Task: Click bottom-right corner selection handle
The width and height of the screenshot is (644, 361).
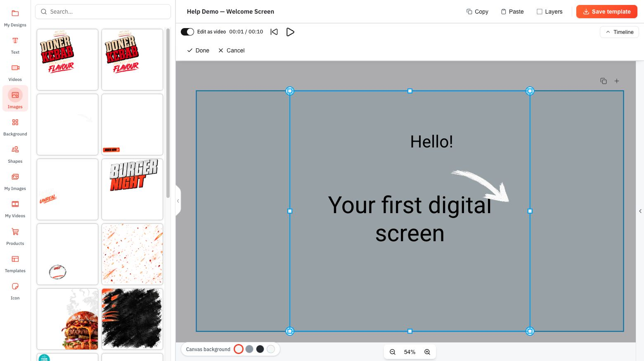Action: (530, 331)
